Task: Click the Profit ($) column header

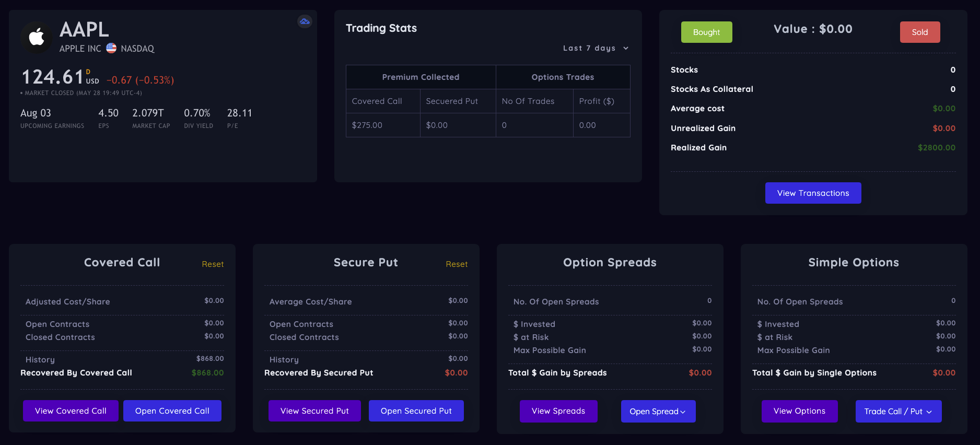Action: [x=602, y=101]
